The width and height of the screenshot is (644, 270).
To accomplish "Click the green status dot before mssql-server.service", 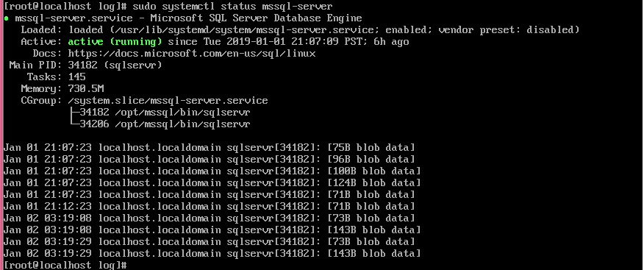I will click(x=7, y=19).
